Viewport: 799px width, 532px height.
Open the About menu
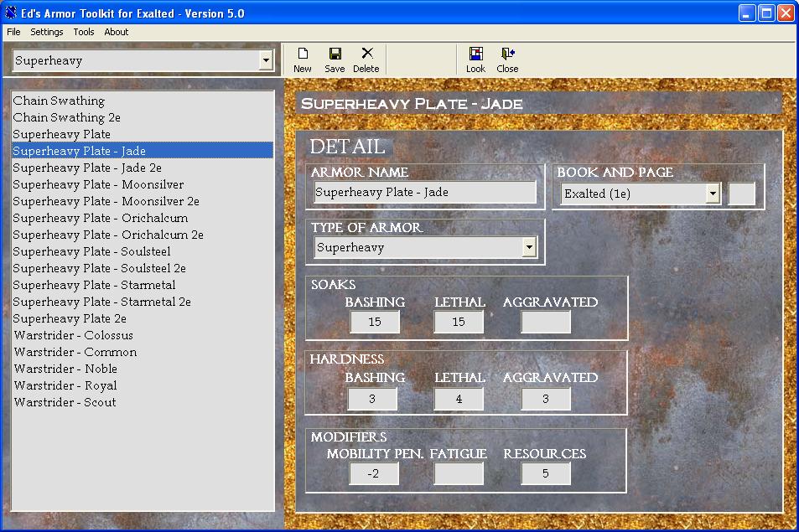117,32
